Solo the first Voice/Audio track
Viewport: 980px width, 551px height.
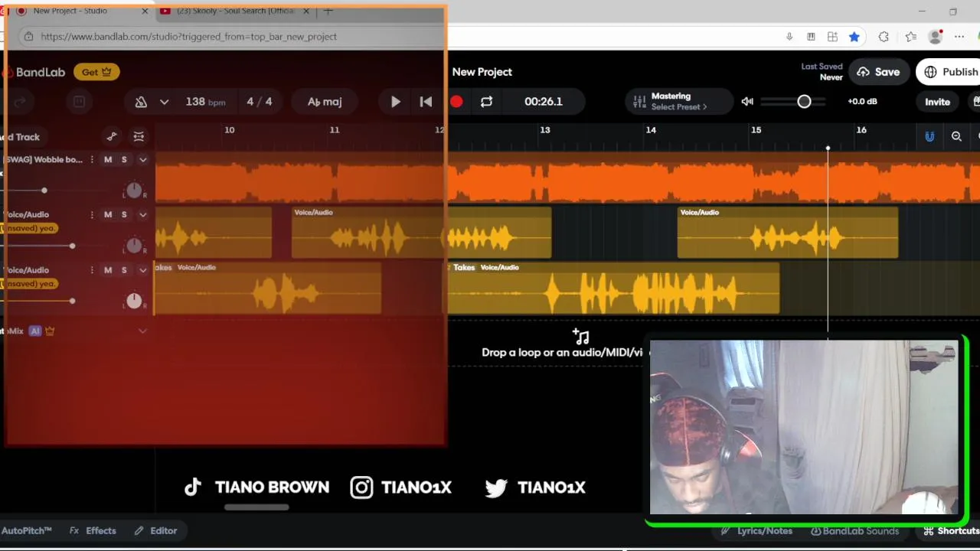[x=124, y=215]
